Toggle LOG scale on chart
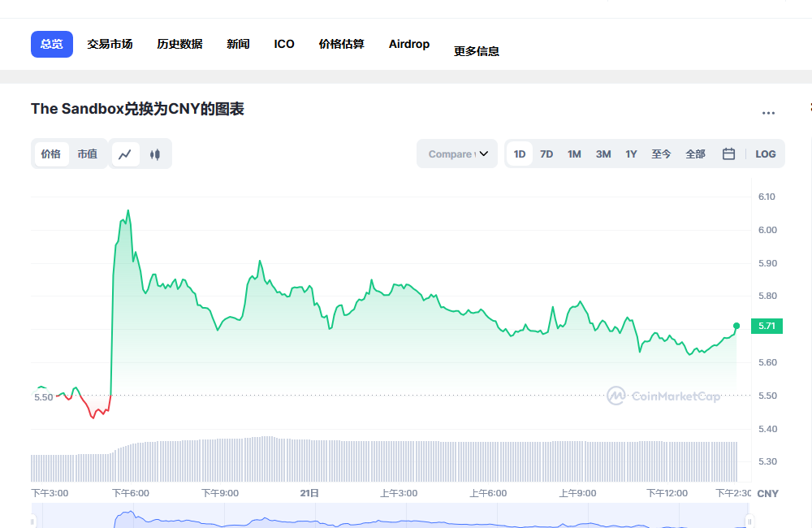 click(766, 154)
